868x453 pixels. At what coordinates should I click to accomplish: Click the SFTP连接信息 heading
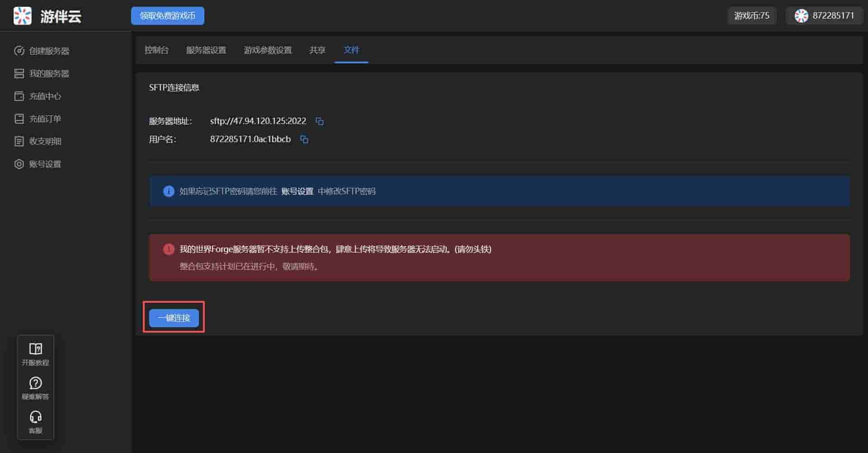pos(174,87)
